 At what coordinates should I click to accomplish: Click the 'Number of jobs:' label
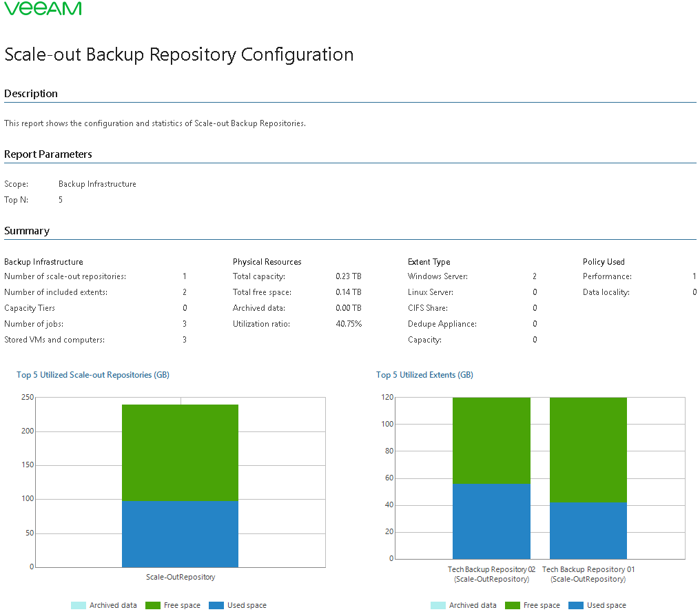[34, 324]
